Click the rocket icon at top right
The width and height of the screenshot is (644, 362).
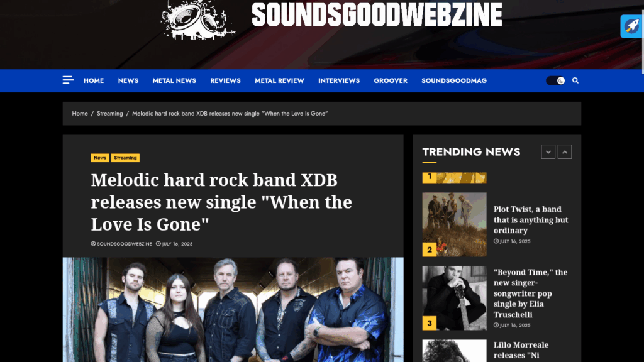click(631, 26)
